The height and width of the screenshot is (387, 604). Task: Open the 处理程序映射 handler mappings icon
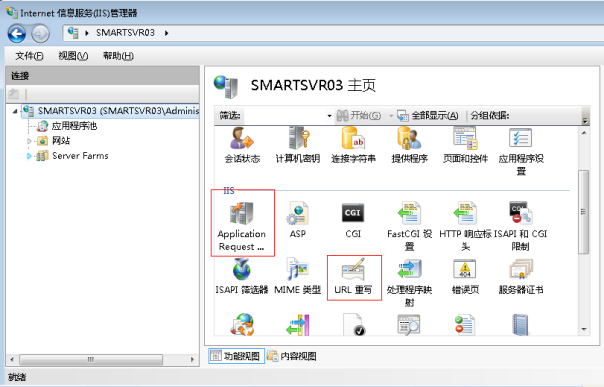pos(409,282)
